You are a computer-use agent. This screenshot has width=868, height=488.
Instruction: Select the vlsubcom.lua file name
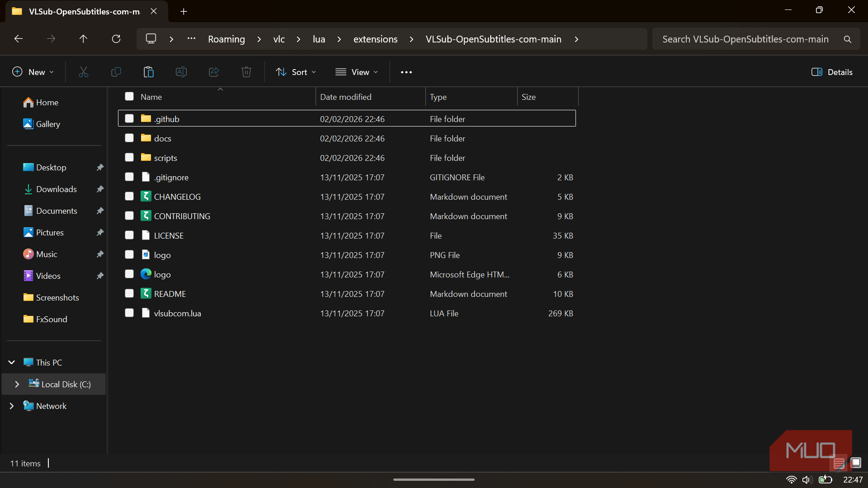177,313
